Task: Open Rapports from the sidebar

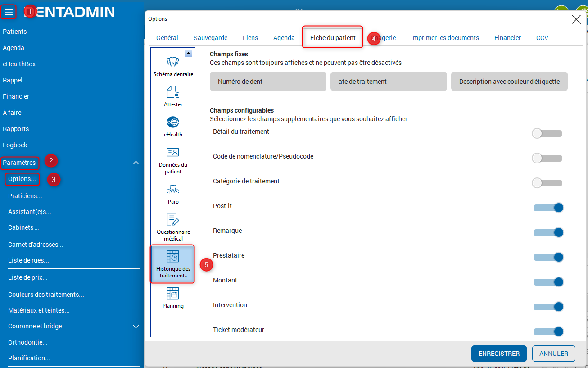Action: point(16,129)
